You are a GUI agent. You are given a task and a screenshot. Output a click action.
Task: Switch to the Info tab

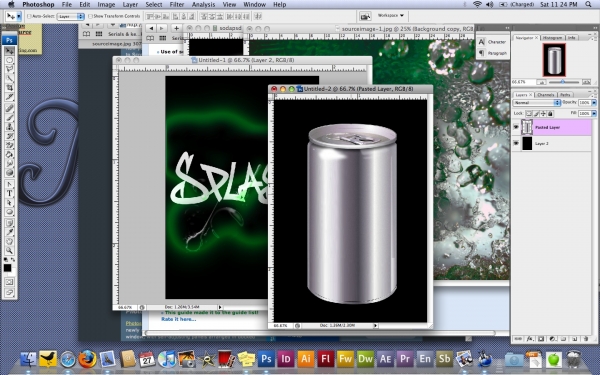click(572, 38)
